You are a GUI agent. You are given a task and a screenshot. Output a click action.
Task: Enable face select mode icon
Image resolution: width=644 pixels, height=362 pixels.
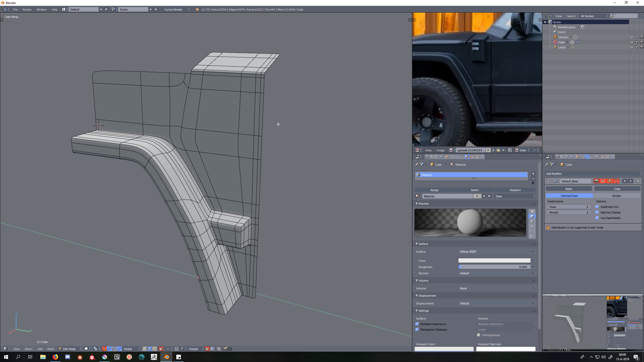click(154, 349)
